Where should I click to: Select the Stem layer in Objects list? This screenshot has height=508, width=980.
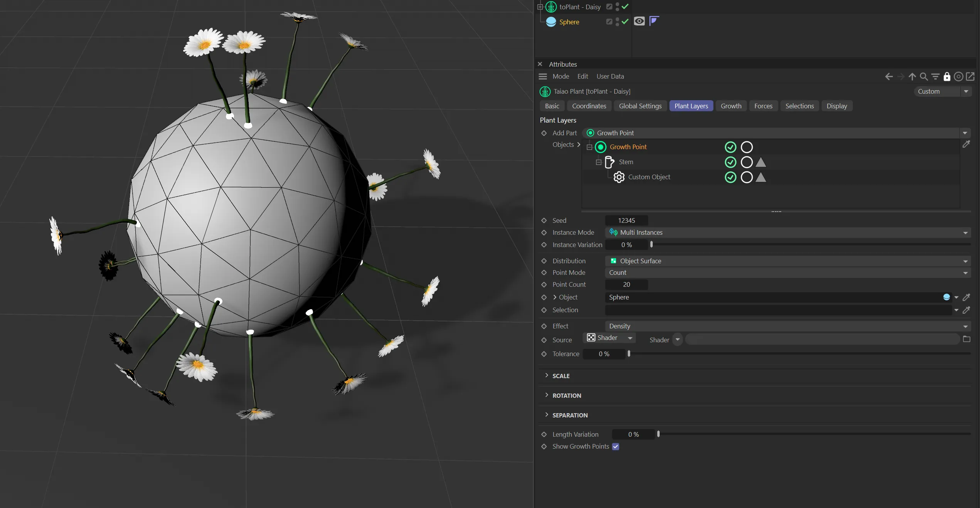pos(626,162)
